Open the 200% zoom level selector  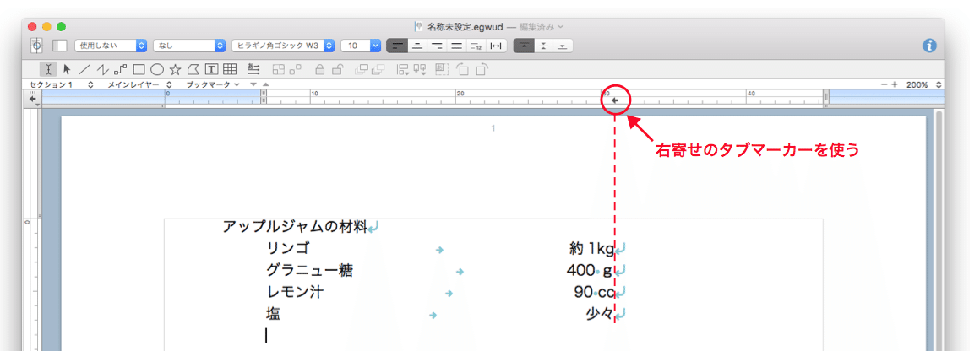pos(925,84)
